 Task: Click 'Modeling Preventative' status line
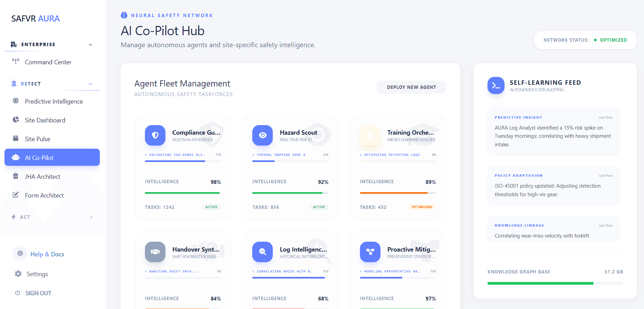pyautogui.click(x=390, y=271)
